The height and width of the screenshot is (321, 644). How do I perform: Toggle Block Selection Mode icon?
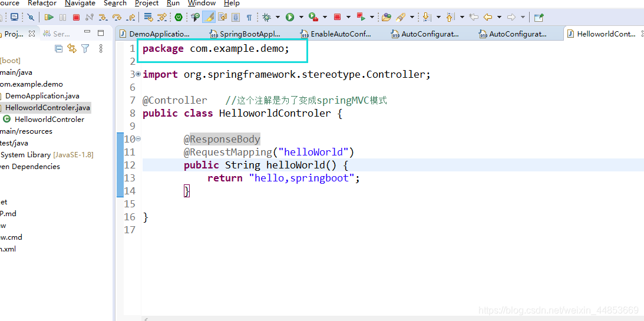(235, 17)
